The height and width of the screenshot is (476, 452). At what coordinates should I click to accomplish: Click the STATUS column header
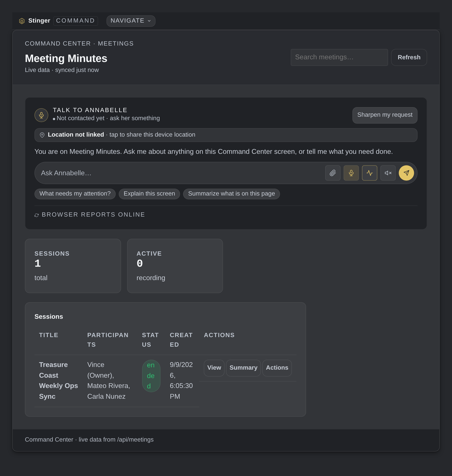150,340
